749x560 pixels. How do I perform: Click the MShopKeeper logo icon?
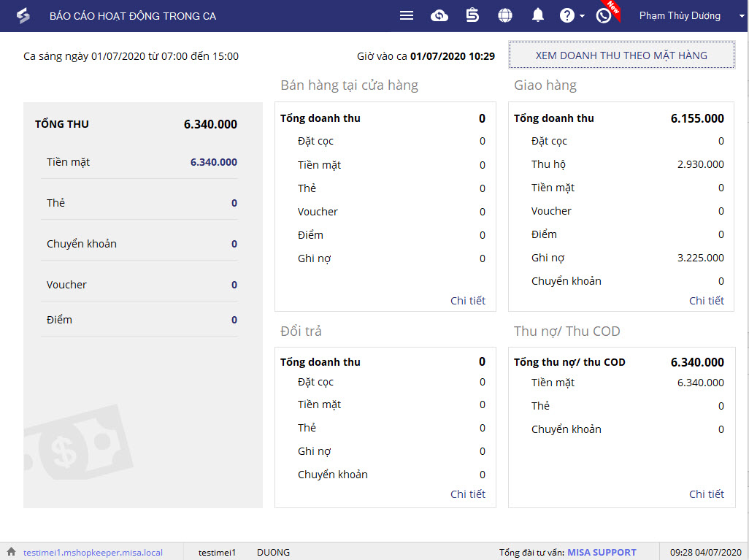(x=23, y=16)
